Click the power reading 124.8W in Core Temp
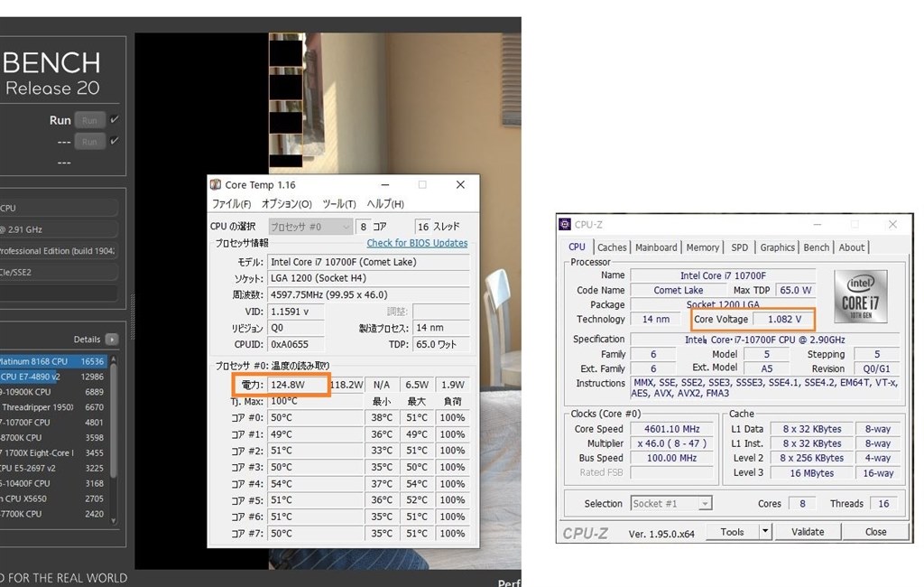 [298, 385]
